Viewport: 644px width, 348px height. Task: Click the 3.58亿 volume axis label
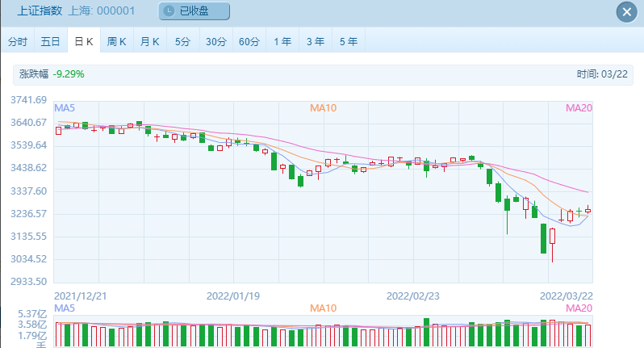point(32,325)
